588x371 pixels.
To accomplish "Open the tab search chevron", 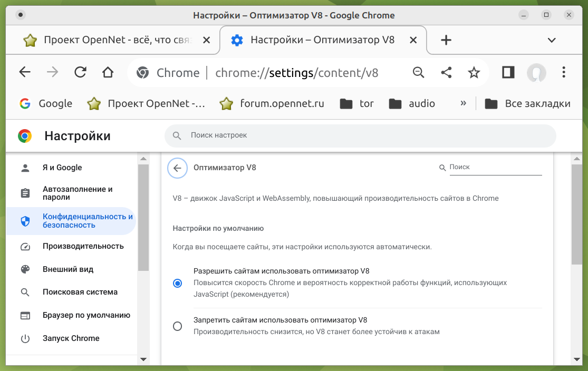I will tap(552, 40).
